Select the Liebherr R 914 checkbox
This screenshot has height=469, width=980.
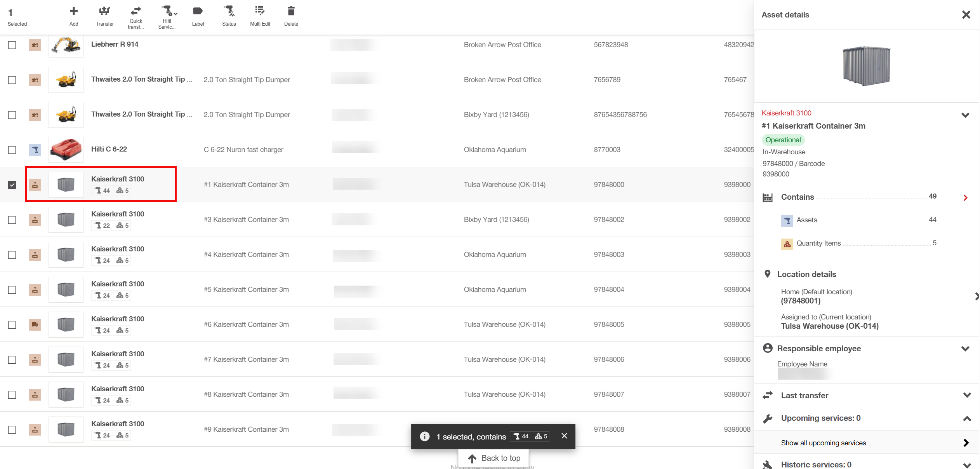[12, 45]
